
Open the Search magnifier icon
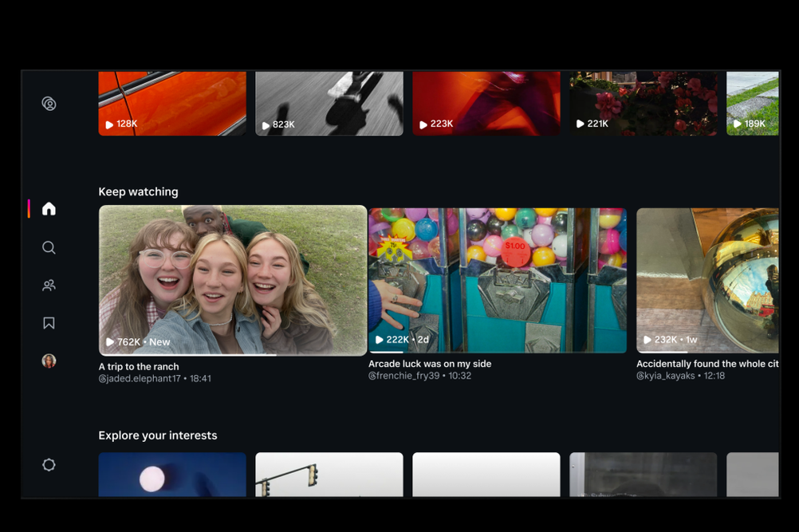49,247
